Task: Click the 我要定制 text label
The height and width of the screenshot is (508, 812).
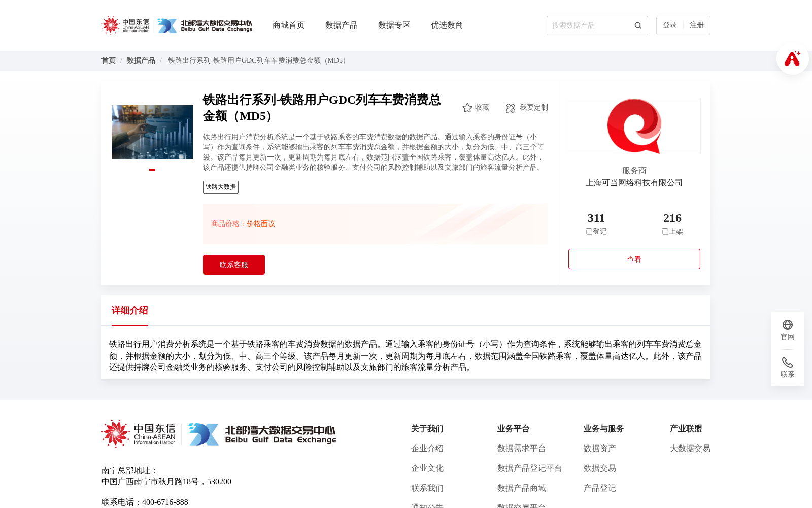Action: tap(534, 108)
